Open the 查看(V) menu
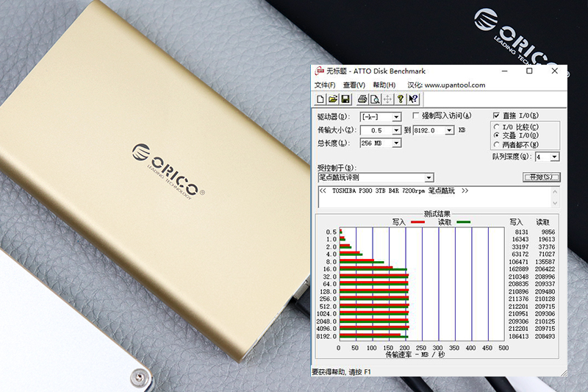Screen dimensions: 588x392 point(354,85)
